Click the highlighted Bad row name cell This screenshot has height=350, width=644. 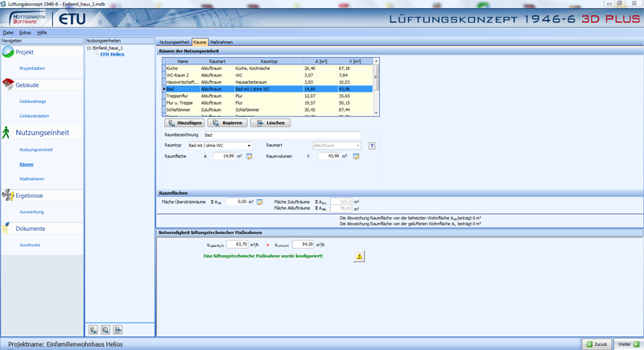click(183, 89)
